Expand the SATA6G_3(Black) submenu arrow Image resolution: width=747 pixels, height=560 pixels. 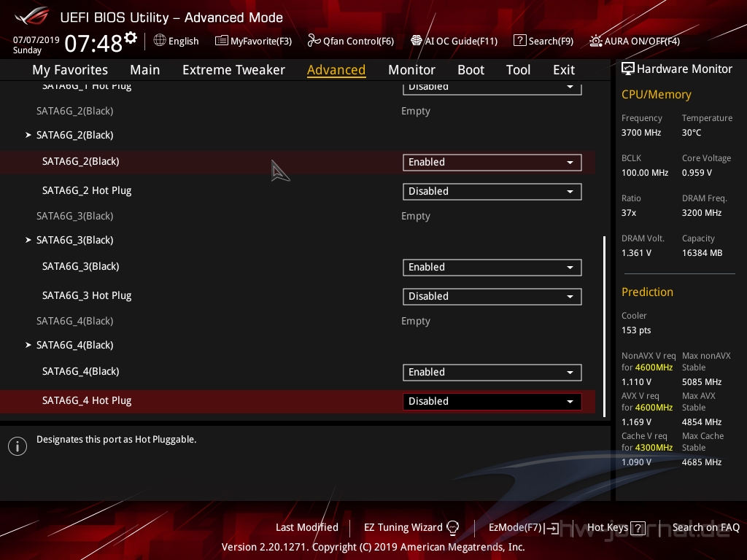click(x=28, y=240)
